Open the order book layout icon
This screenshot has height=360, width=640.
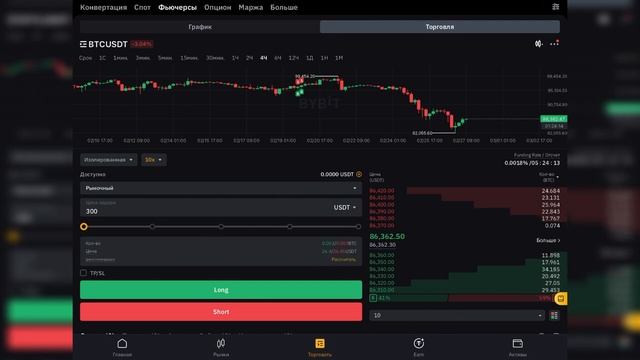(x=554, y=316)
